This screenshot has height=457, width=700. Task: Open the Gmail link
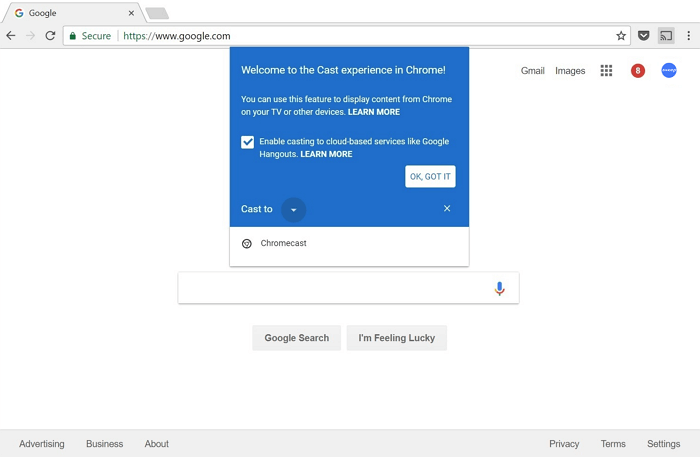532,71
